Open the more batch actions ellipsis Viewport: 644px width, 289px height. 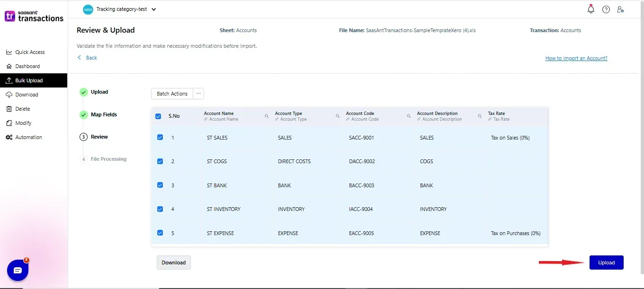click(x=199, y=94)
